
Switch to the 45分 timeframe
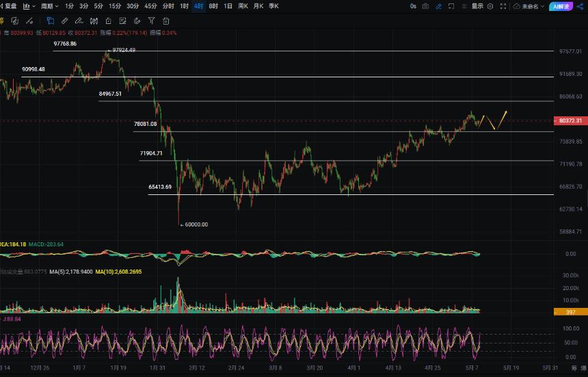pos(150,6)
